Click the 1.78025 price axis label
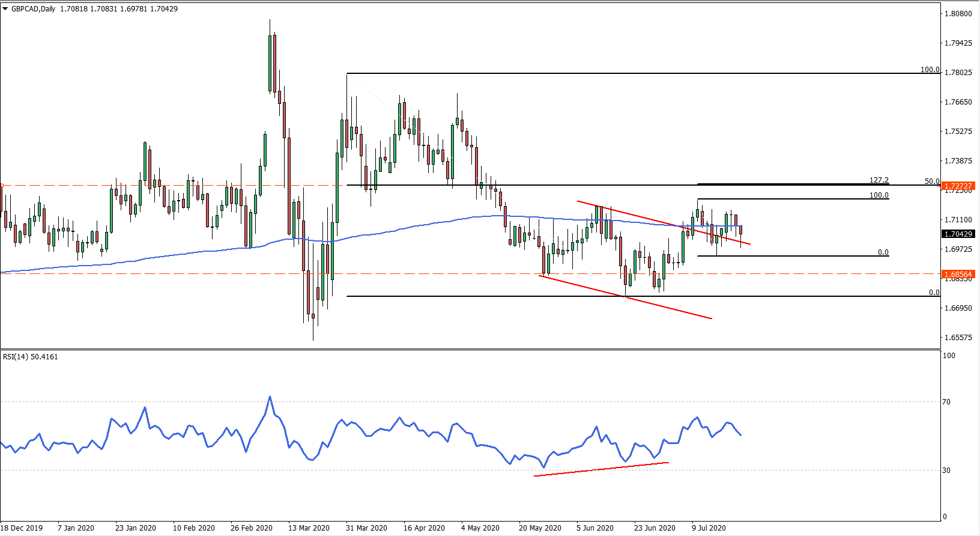The image size is (980, 536). coord(958,73)
